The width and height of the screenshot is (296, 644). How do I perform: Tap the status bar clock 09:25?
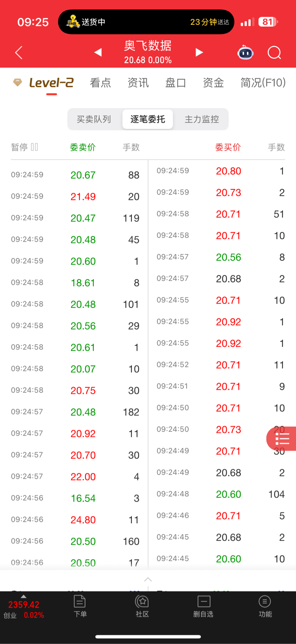(33, 22)
